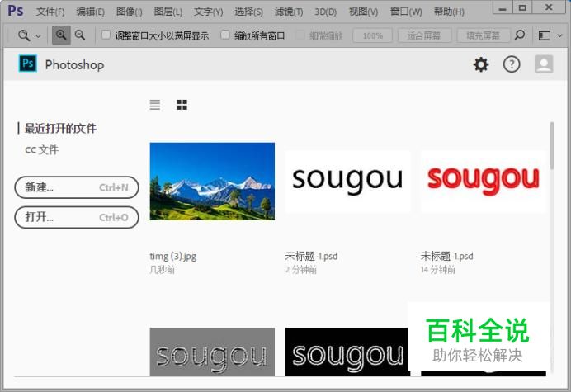Open the 文字(Y) menu
Screen dimensions: 571x392
click(x=208, y=12)
